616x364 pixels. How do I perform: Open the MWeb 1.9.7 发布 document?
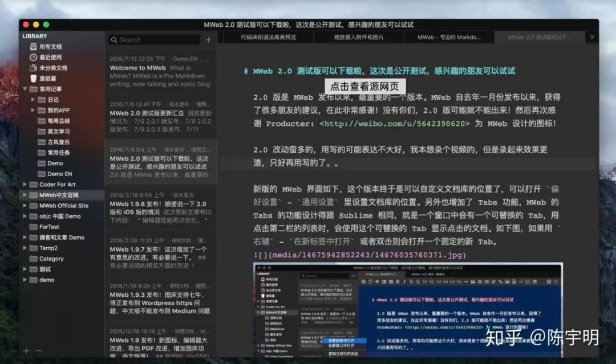click(x=160, y=253)
